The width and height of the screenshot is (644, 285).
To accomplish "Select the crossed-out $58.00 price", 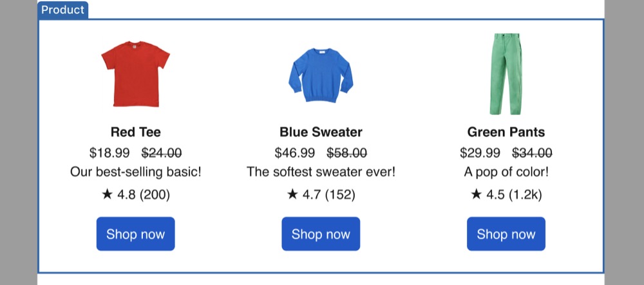I will point(347,153).
